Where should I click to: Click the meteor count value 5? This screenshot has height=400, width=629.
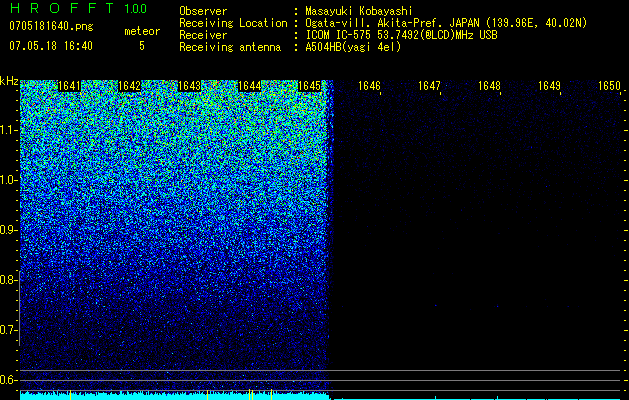142,46
